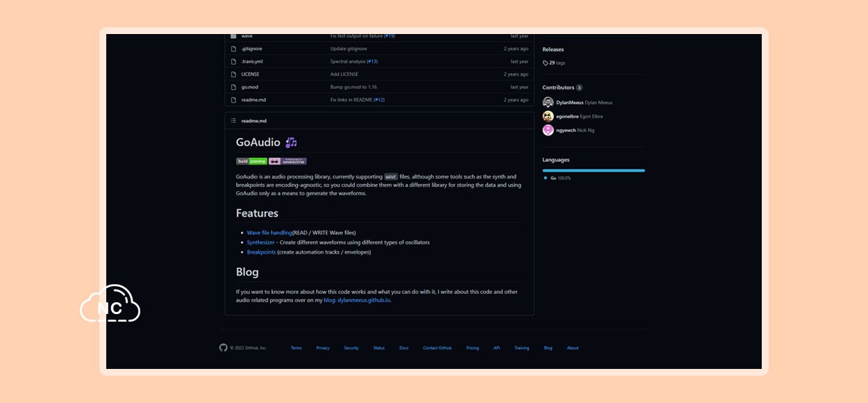The image size is (868, 403).
Task: Open DylanMeeus avatar in Contributors
Action: [x=548, y=102]
